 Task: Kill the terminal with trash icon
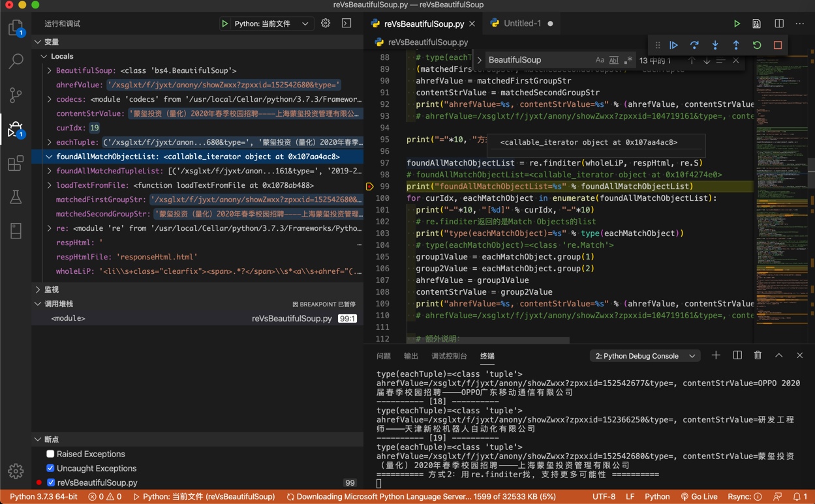click(x=758, y=355)
